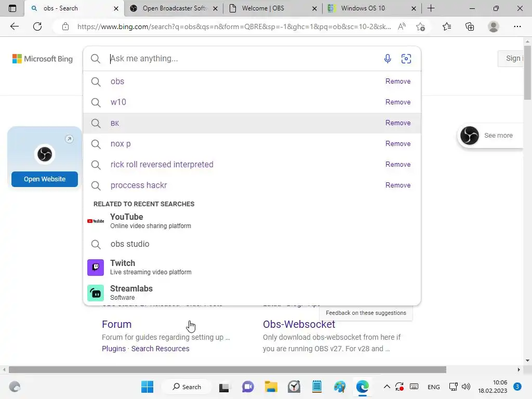The width and height of the screenshot is (532, 399).
Task: Open volume control in system tray
Action: pyautogui.click(x=466, y=387)
